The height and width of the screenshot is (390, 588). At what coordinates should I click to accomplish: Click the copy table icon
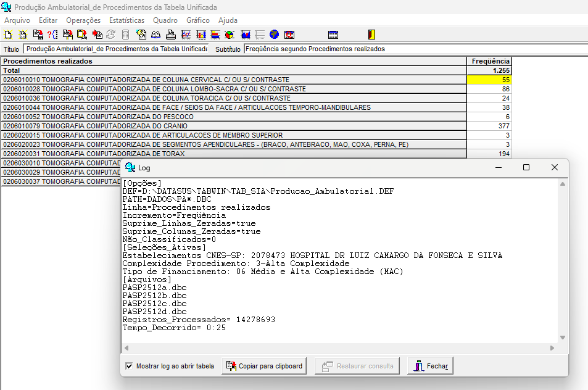(x=68, y=35)
